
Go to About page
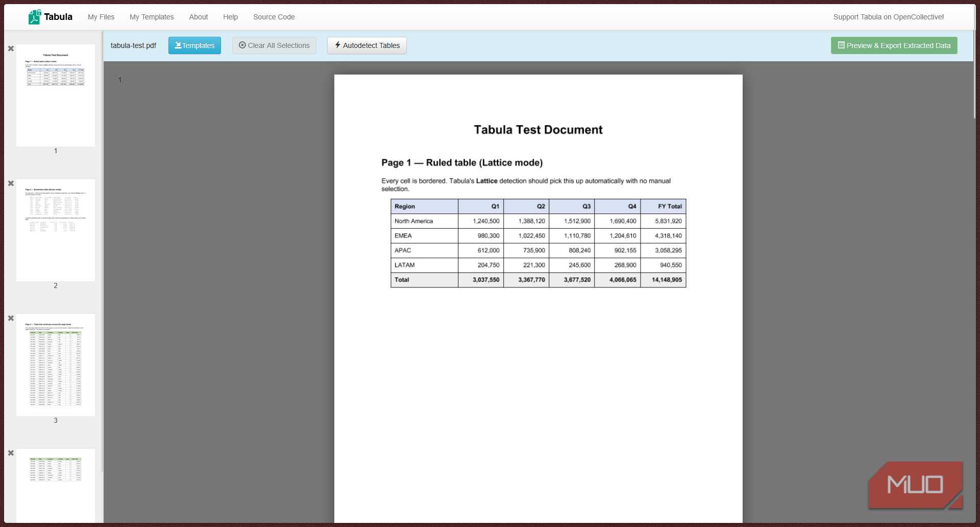click(199, 17)
